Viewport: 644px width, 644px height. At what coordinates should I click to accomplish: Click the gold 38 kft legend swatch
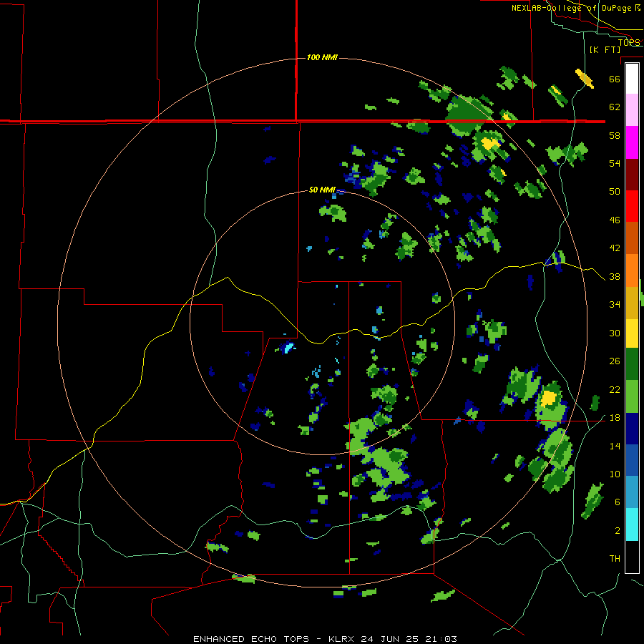(x=632, y=302)
